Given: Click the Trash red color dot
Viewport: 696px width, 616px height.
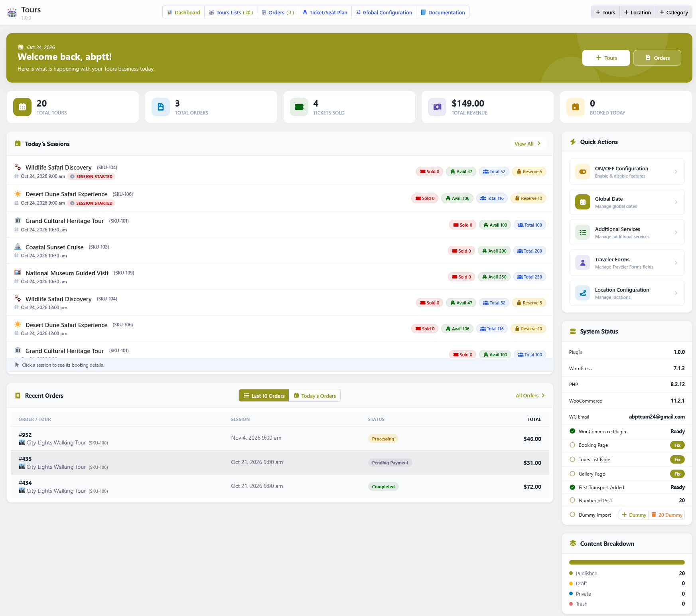Looking at the screenshot, I should 571,604.
